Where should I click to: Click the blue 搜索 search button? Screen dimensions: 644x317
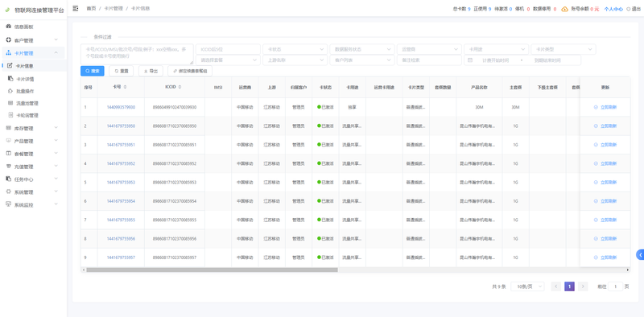pyautogui.click(x=93, y=71)
